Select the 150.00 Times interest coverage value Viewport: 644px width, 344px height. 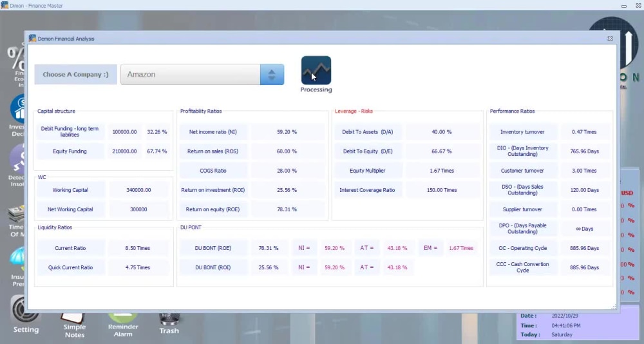[442, 190]
